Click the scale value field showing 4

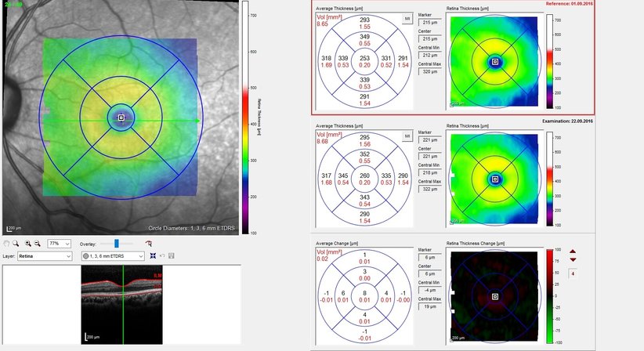[x=573, y=273]
